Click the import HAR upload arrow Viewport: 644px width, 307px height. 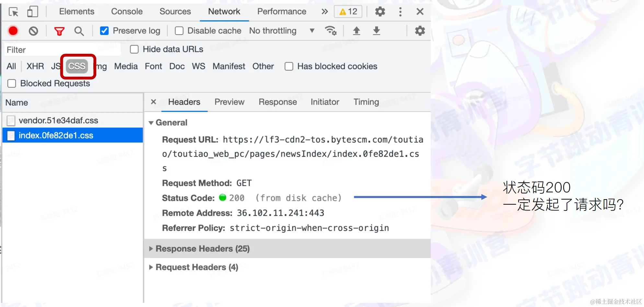point(356,31)
